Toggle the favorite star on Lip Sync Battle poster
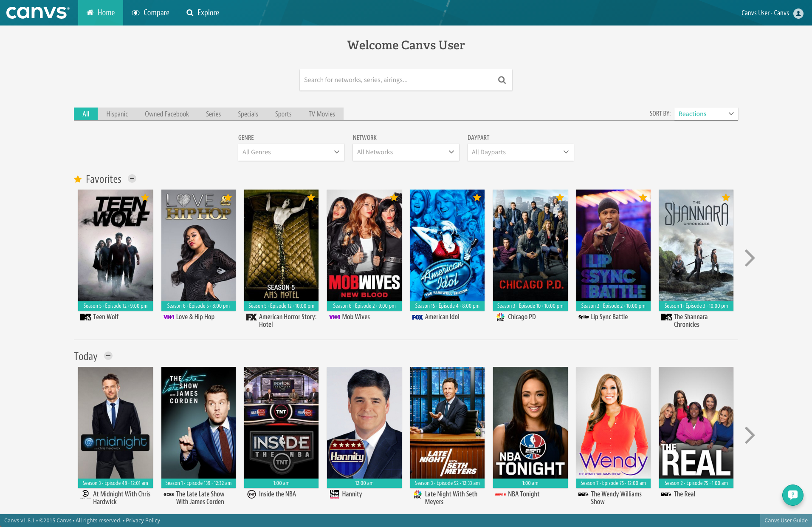 pyautogui.click(x=643, y=198)
